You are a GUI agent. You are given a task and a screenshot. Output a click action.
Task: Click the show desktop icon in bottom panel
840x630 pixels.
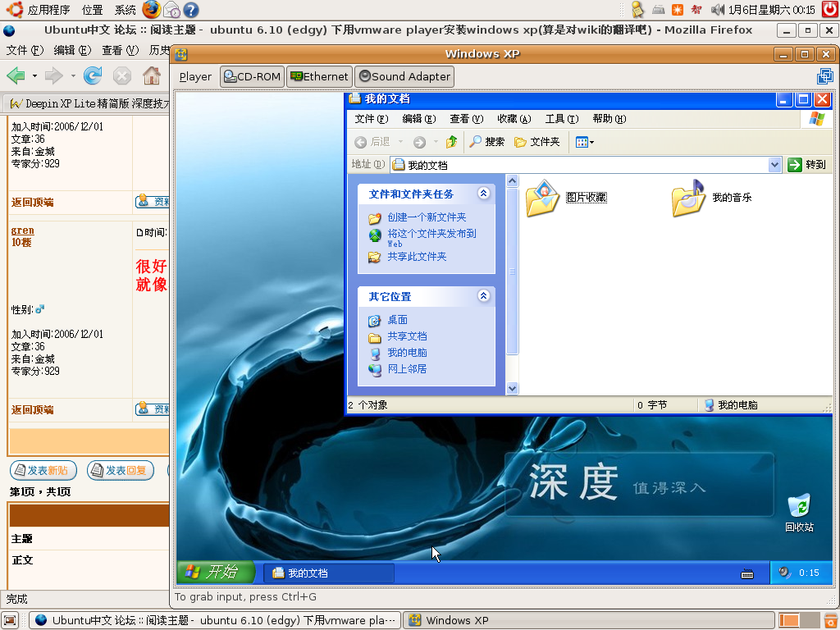(10, 620)
